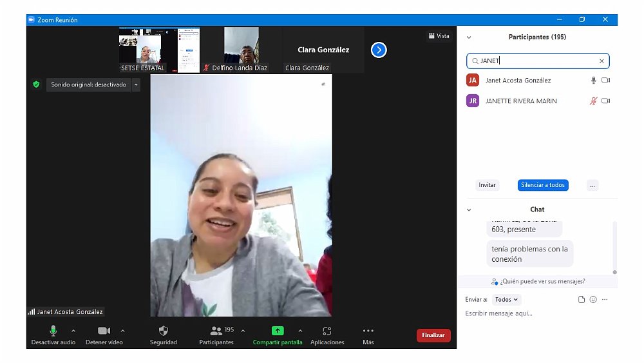Click the file attachment icon in chat
The image size is (644, 363).
[x=582, y=300]
